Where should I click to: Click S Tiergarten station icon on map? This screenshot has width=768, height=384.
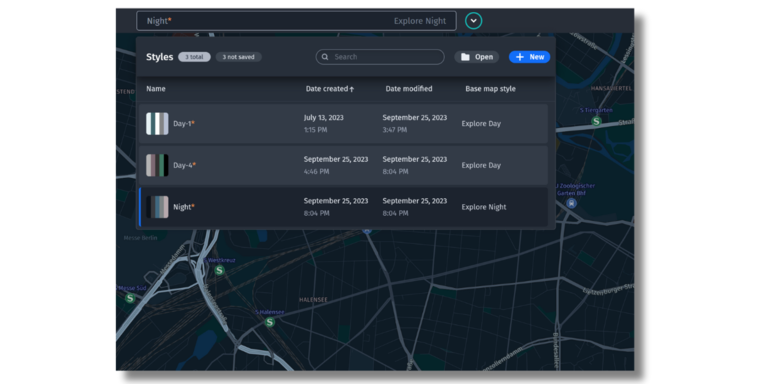coord(596,120)
